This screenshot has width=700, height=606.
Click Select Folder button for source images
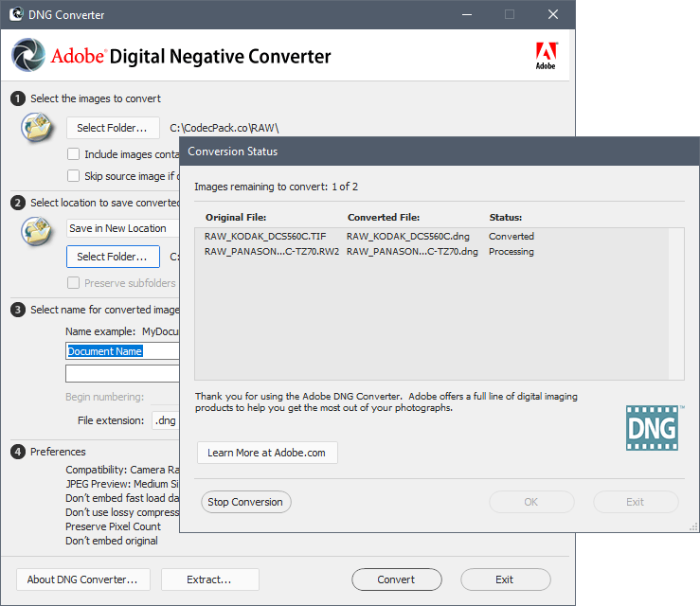[113, 128]
